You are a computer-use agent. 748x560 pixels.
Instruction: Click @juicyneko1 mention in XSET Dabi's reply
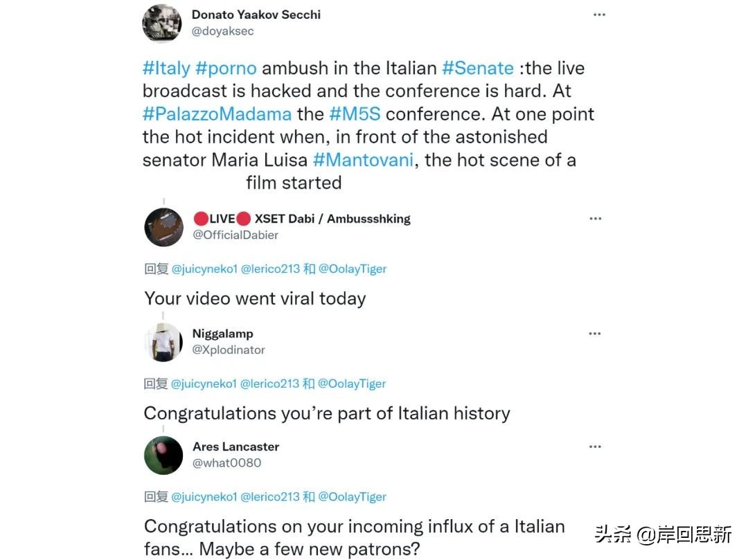click(204, 269)
